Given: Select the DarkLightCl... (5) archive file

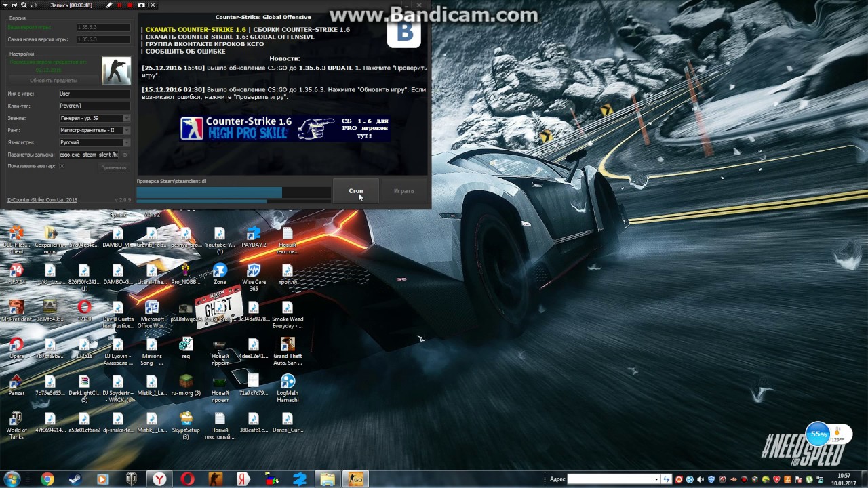Looking at the screenshot, I should click(x=84, y=389).
